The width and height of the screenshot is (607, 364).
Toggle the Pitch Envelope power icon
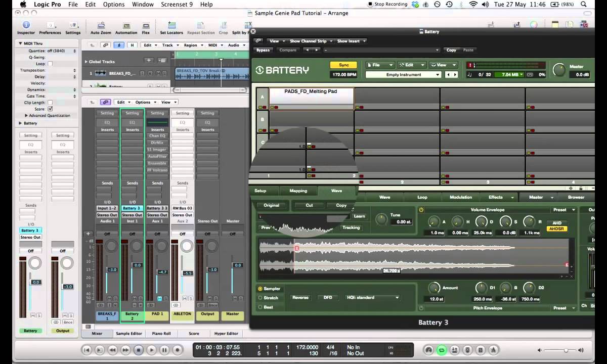pyautogui.click(x=421, y=308)
